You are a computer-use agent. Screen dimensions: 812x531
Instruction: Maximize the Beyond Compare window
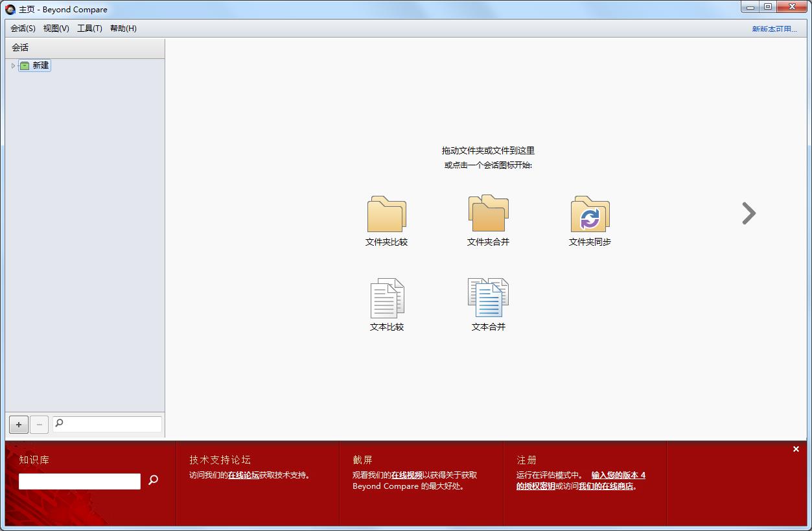tap(768, 7)
